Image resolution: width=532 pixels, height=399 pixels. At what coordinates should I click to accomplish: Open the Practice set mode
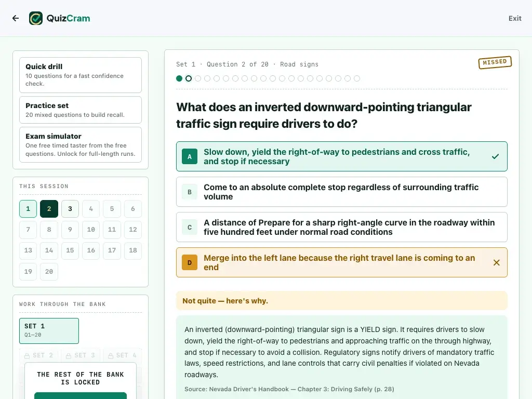coord(81,110)
